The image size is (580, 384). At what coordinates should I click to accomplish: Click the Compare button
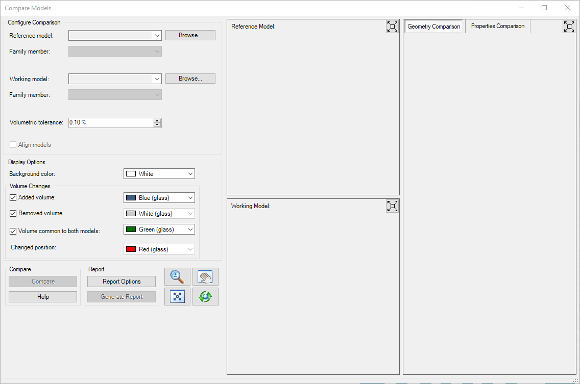(43, 282)
